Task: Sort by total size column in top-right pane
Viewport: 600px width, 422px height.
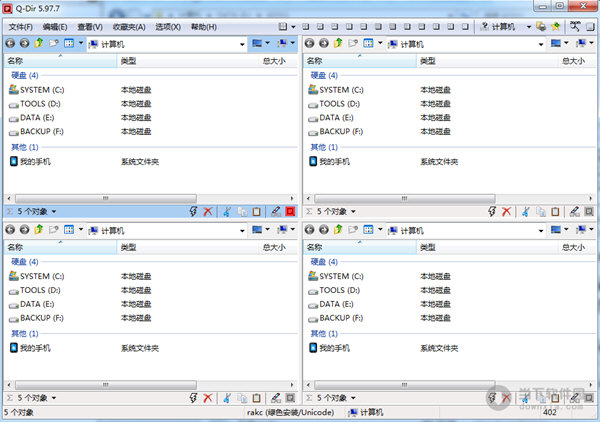Action: (577, 61)
